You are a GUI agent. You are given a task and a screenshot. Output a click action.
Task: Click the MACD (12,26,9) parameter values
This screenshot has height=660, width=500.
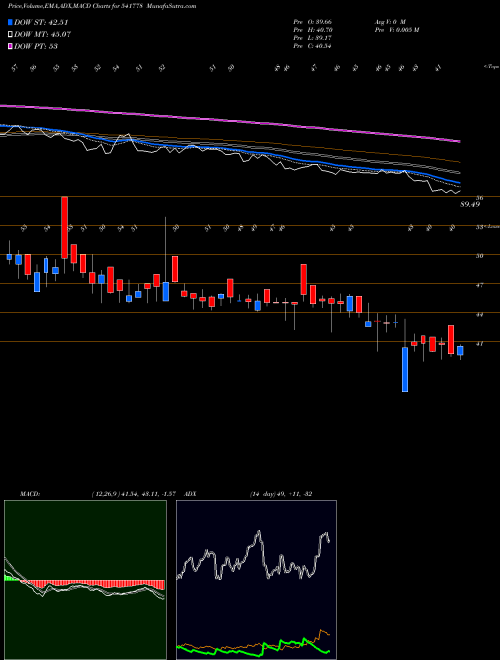pos(136,493)
